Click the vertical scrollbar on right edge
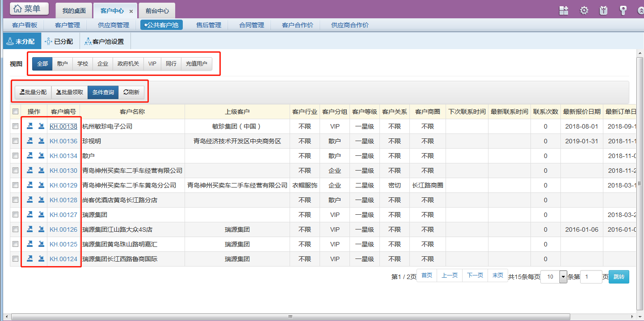The width and height of the screenshot is (644, 321). coord(640,183)
